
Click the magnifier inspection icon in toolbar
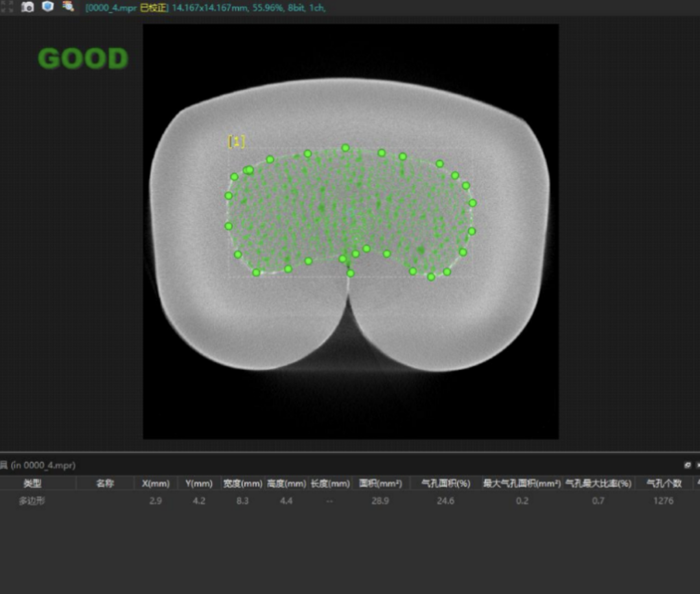[x=68, y=6]
